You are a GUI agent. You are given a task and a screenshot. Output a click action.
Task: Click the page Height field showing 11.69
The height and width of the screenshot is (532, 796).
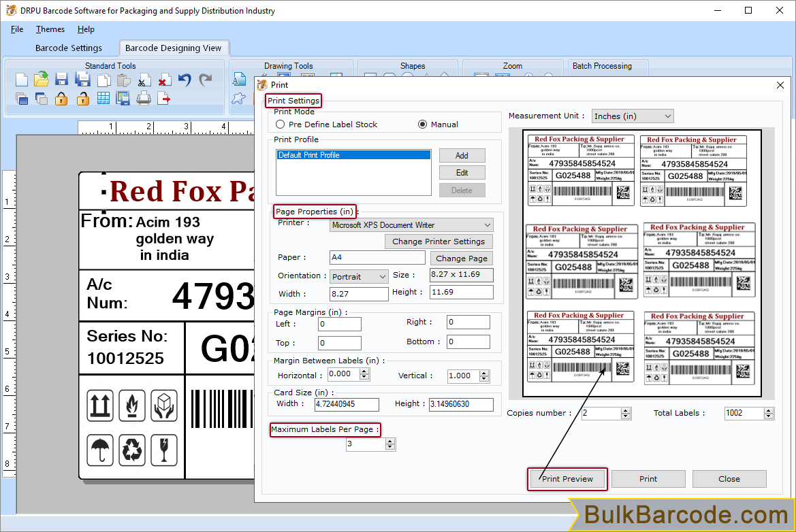(x=462, y=292)
